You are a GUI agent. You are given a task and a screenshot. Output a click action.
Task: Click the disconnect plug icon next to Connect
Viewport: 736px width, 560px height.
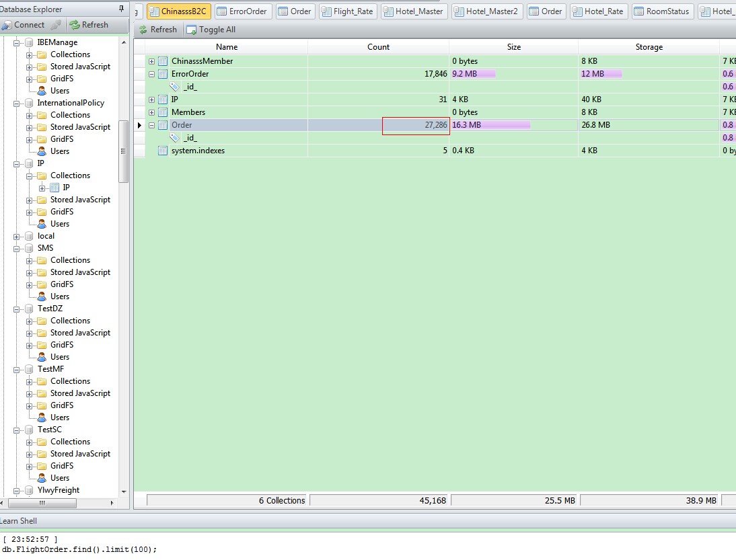click(x=56, y=25)
